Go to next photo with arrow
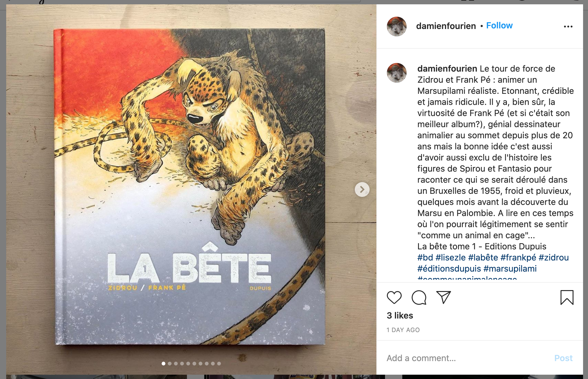This screenshot has width=588, height=379. [362, 189]
